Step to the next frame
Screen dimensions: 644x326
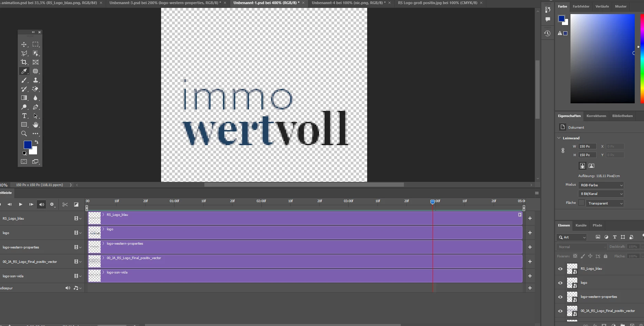point(31,205)
